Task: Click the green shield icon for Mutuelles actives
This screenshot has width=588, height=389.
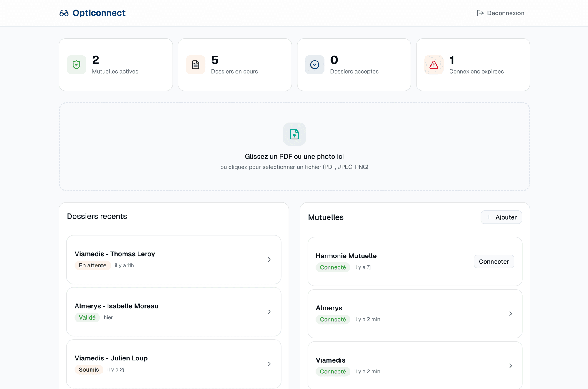Action: point(76,64)
